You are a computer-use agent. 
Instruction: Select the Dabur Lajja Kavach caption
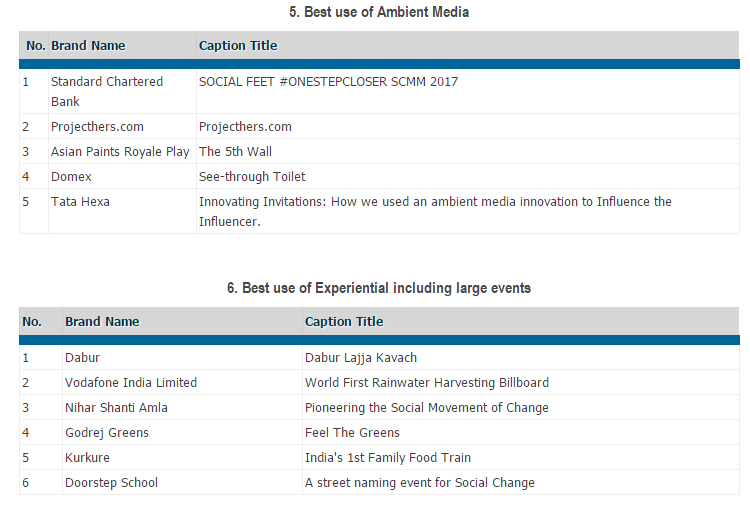pyautogui.click(x=360, y=358)
